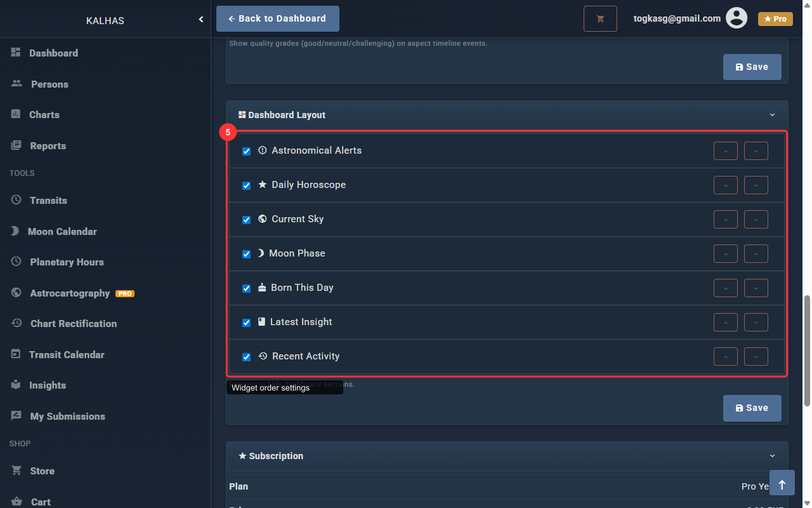Open Moon Calendar from the sidebar
The height and width of the screenshot is (508, 812).
[62, 232]
